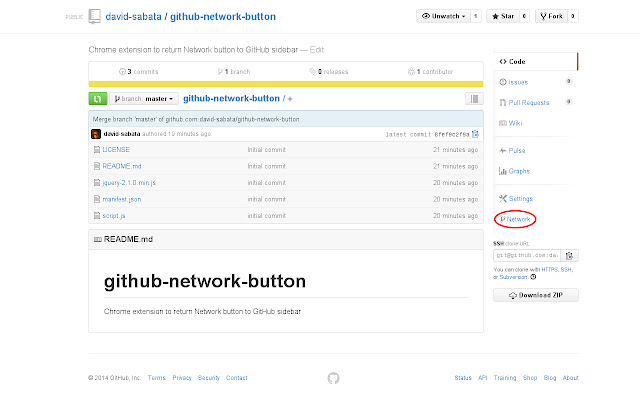Open the Issues tab in sidebar
This screenshot has width=640, height=400.
518,82
